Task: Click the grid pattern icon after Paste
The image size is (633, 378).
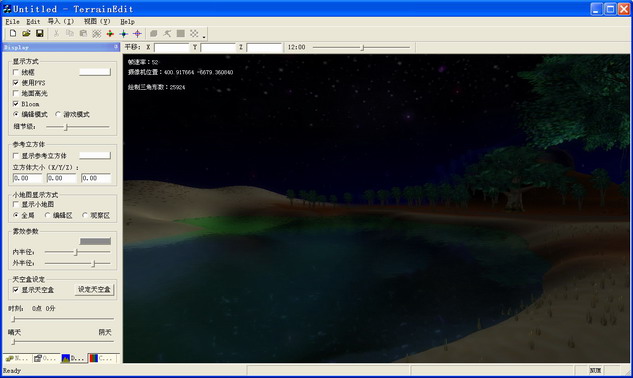Action: (x=96, y=34)
